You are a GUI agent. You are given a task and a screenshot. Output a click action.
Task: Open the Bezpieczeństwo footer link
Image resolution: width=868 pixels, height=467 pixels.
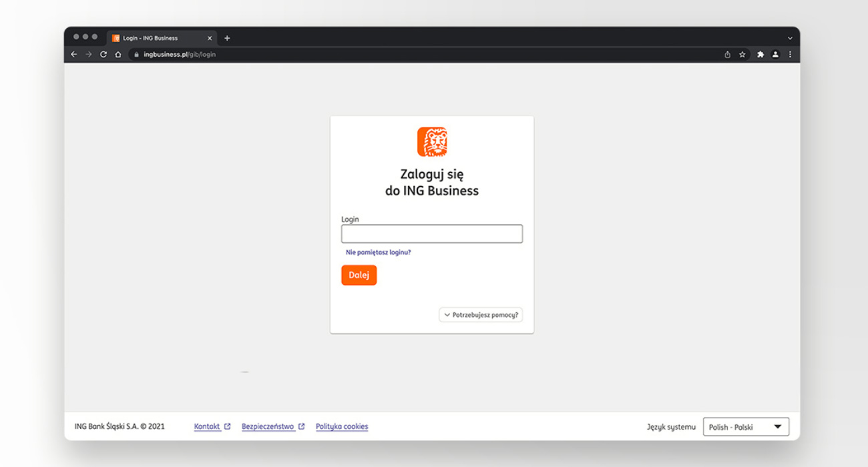coord(268,426)
